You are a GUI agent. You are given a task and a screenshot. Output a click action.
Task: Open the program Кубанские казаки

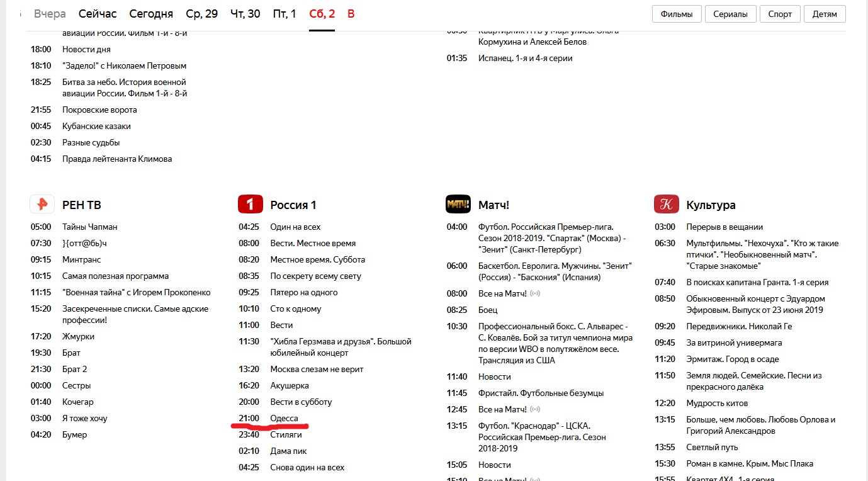(x=96, y=126)
